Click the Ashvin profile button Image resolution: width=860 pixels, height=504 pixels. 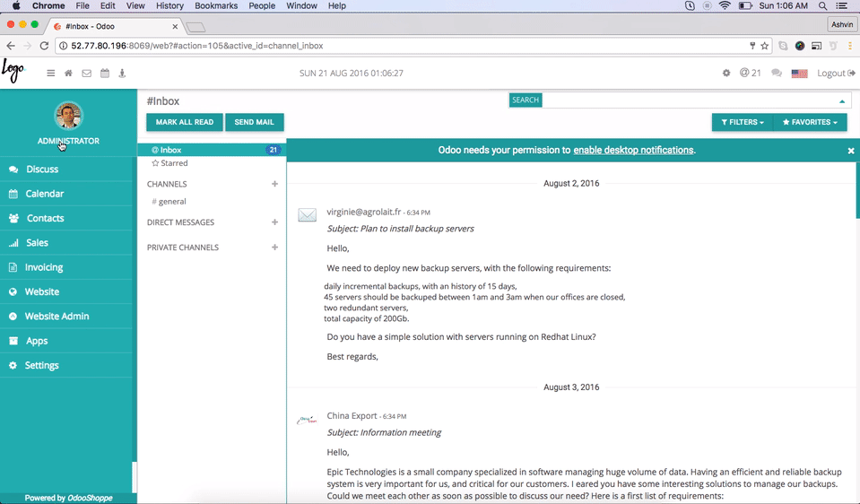click(842, 24)
